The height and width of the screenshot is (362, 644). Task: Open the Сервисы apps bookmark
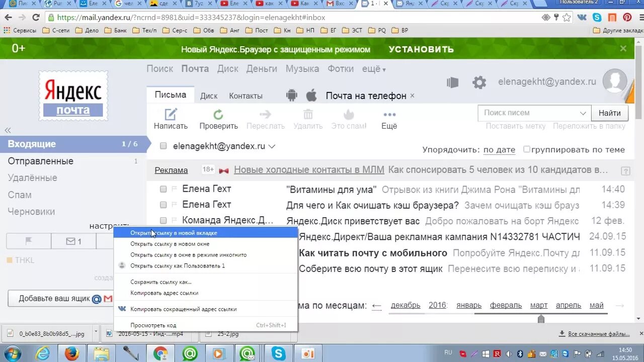pos(20,30)
